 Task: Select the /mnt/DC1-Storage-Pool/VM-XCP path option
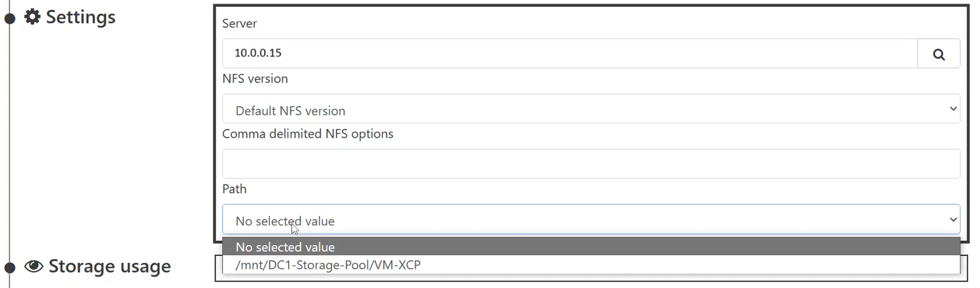328,265
